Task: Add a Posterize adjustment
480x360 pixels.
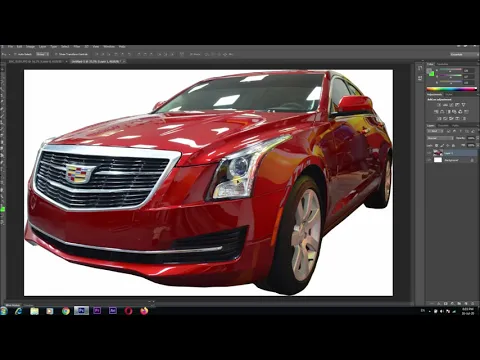Action: [x=445, y=119]
